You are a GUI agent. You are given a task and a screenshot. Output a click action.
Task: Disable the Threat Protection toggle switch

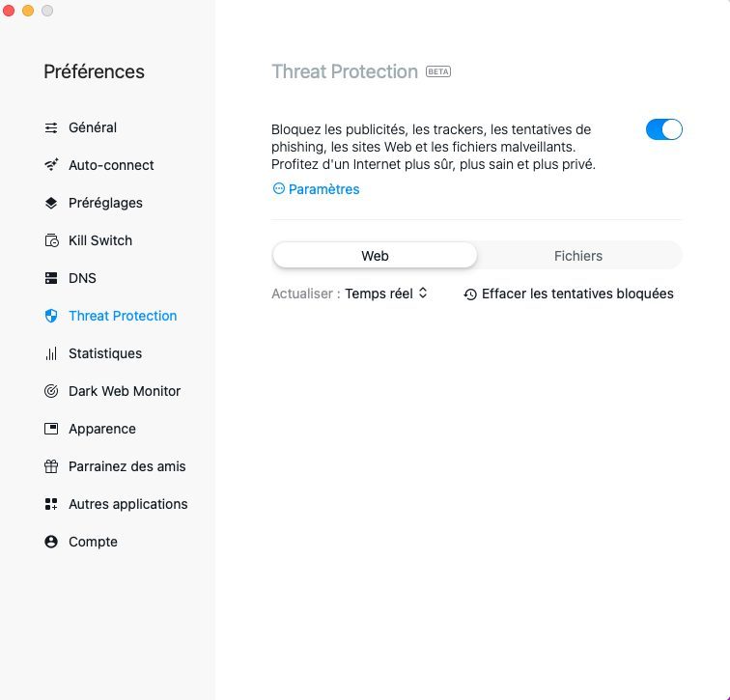tap(663, 129)
